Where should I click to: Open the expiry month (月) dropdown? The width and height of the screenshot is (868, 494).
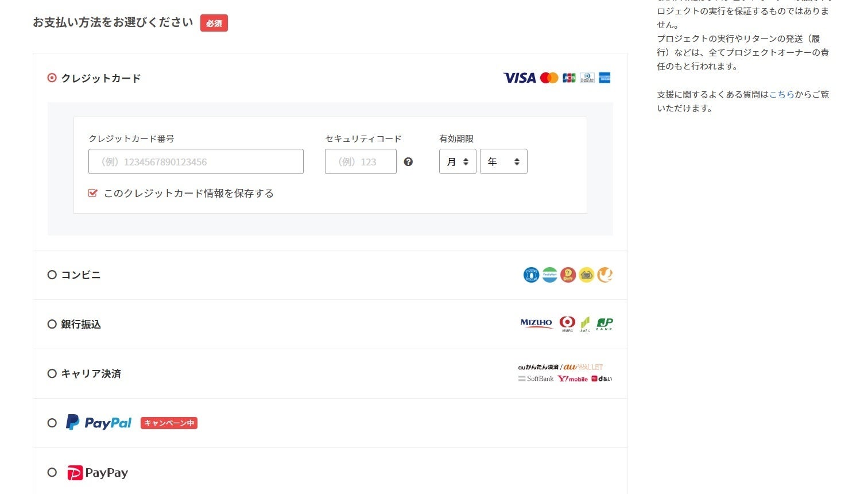pyautogui.click(x=458, y=162)
